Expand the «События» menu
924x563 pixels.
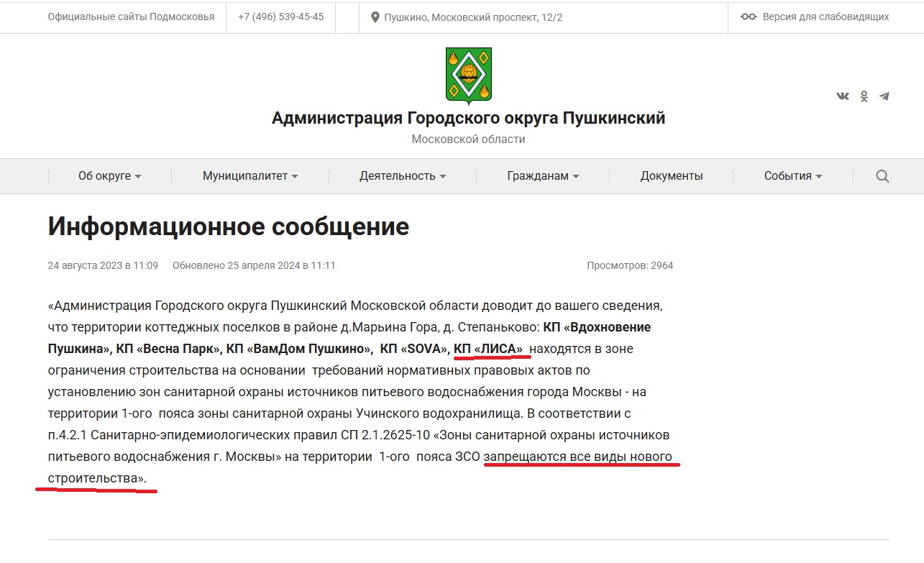point(793,176)
